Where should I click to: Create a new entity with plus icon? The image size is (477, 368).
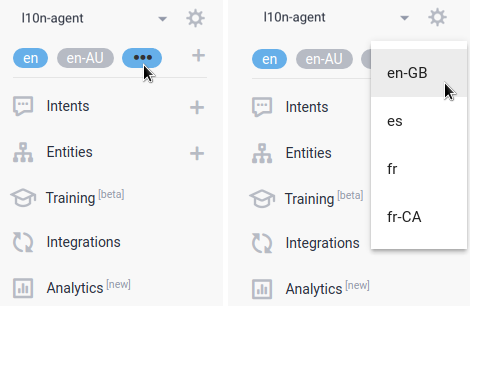pos(197,153)
